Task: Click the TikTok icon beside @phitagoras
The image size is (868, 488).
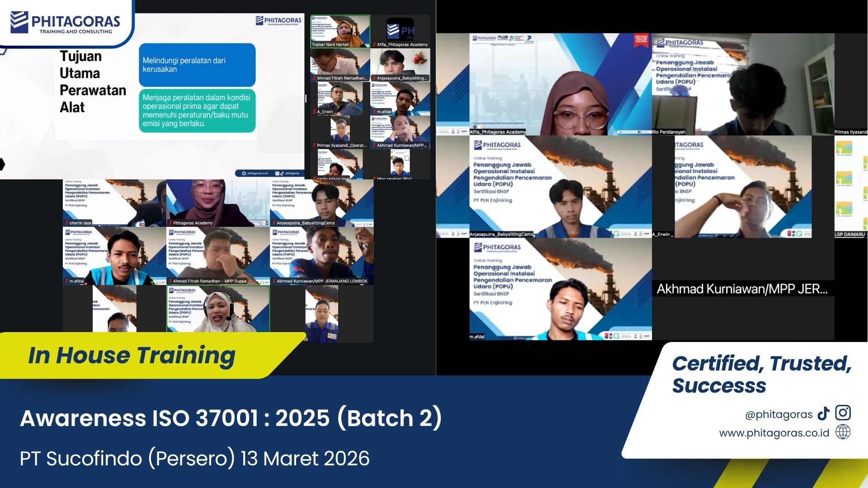Action: coord(823,413)
